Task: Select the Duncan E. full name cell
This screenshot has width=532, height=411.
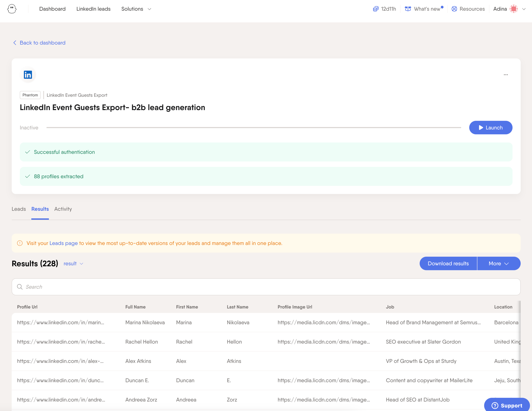Action: point(137,380)
